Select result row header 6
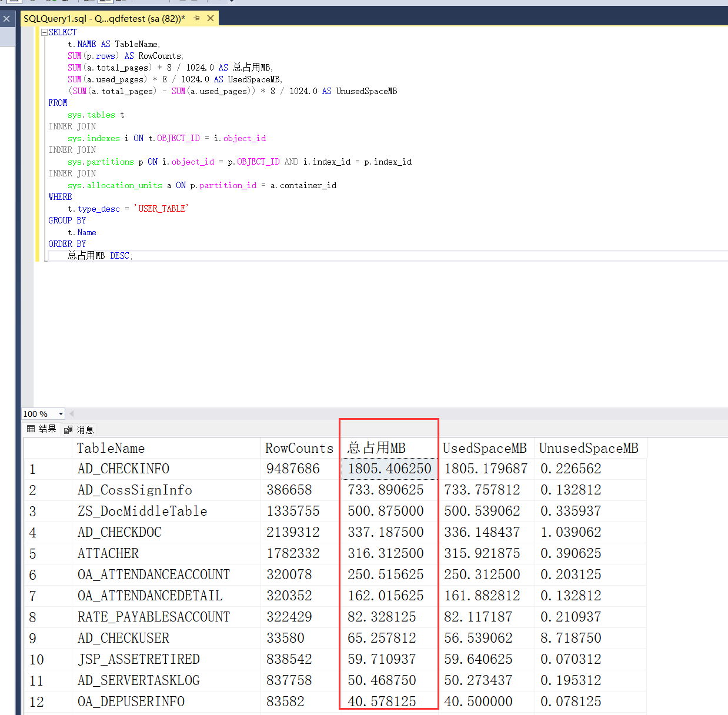Image resolution: width=728 pixels, height=715 pixels. coord(48,574)
